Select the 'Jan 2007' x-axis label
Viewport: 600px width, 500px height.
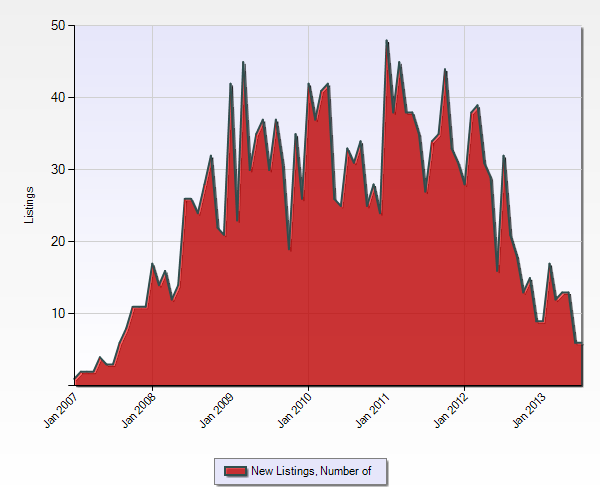click(x=61, y=411)
